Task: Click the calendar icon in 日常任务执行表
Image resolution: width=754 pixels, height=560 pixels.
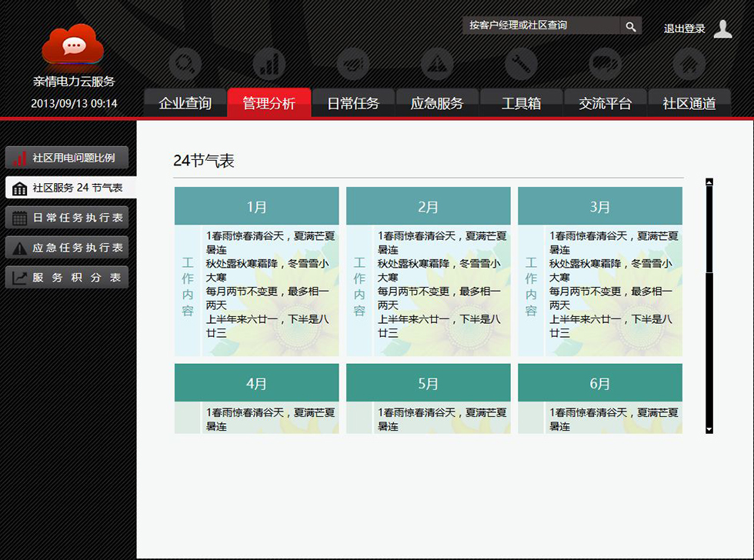Action: pos(19,218)
